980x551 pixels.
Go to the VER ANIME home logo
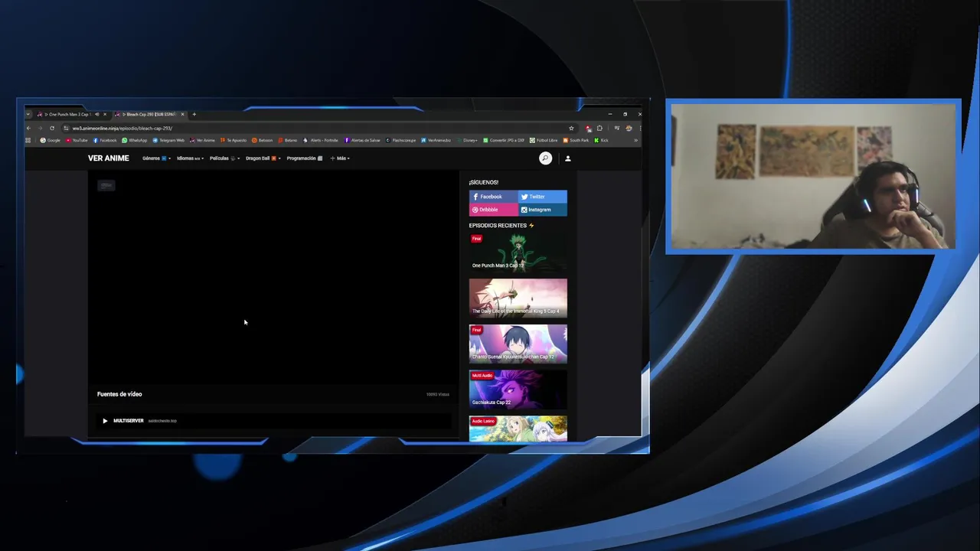tap(108, 158)
